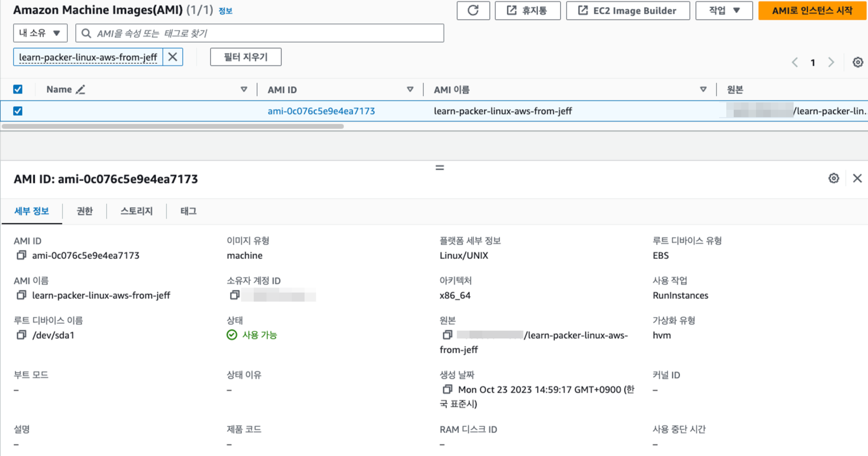Screen dimensions: 868x456
Task: Sort by the Name column arrow
Action: (244, 89)
